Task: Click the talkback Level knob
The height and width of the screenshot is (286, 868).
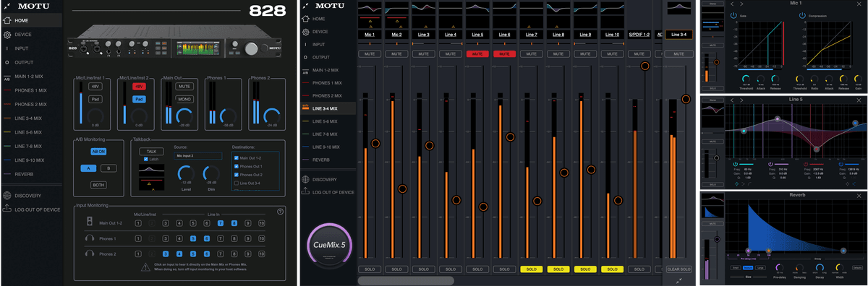Action: 186,173
